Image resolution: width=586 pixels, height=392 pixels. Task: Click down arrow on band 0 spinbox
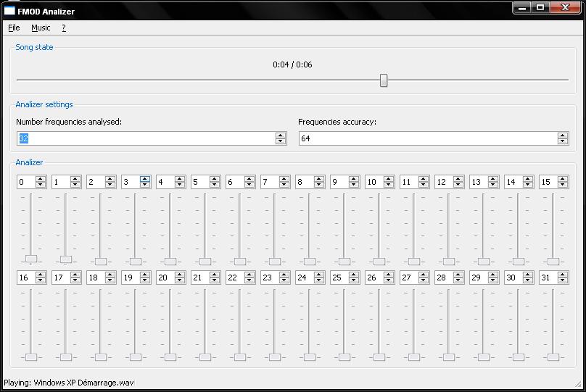coord(41,185)
